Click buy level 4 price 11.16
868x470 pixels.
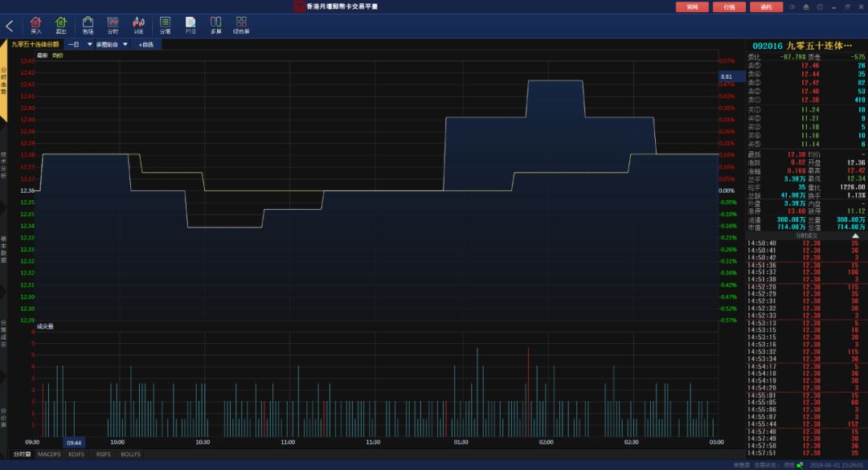click(810, 136)
